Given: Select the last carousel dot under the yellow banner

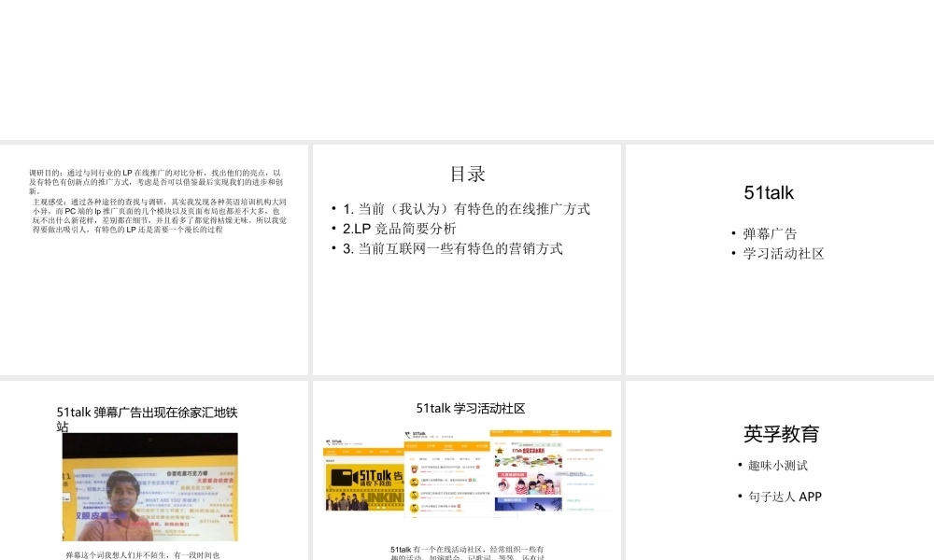Looking at the screenshot, I should (383, 507).
